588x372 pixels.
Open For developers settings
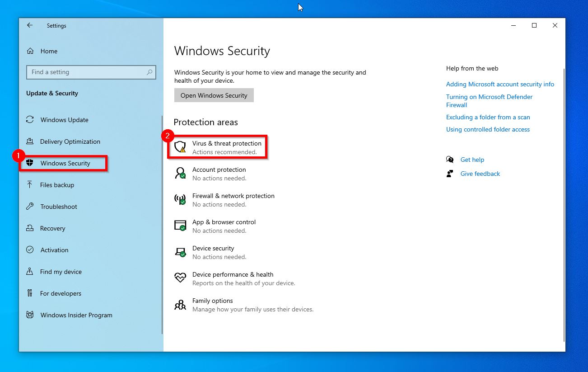point(61,293)
